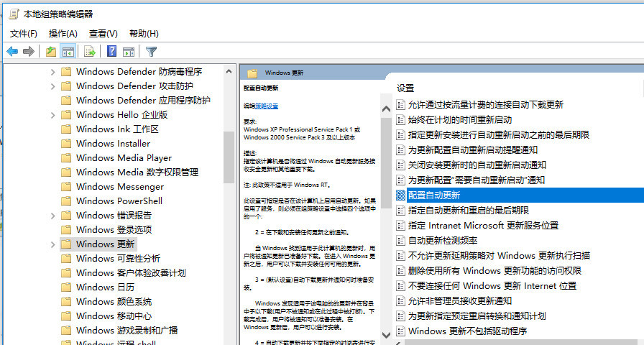Toggle the Show/Hide console tree icon

(68, 51)
